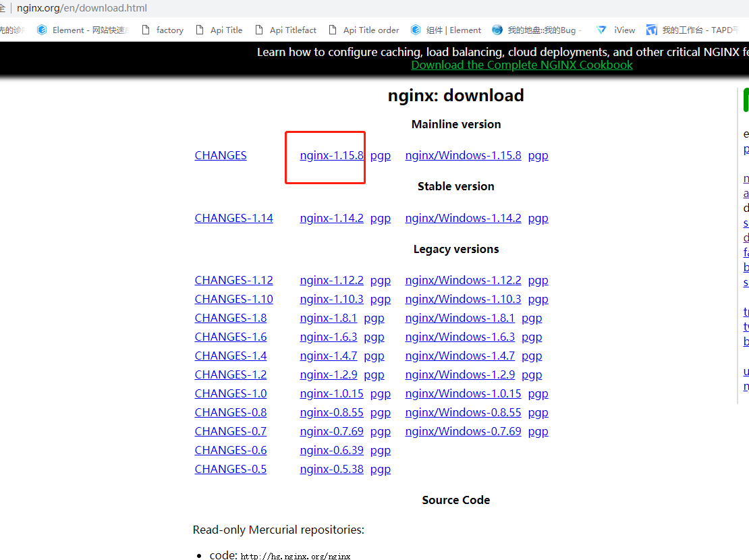Click the 我的地盘 bookmark globe icon
749x560 pixels.
(x=497, y=30)
